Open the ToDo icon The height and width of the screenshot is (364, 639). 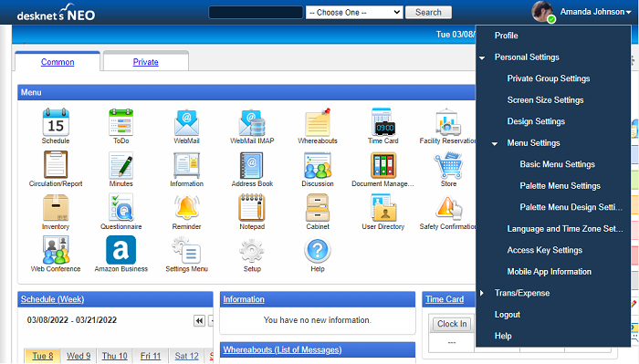(x=121, y=122)
